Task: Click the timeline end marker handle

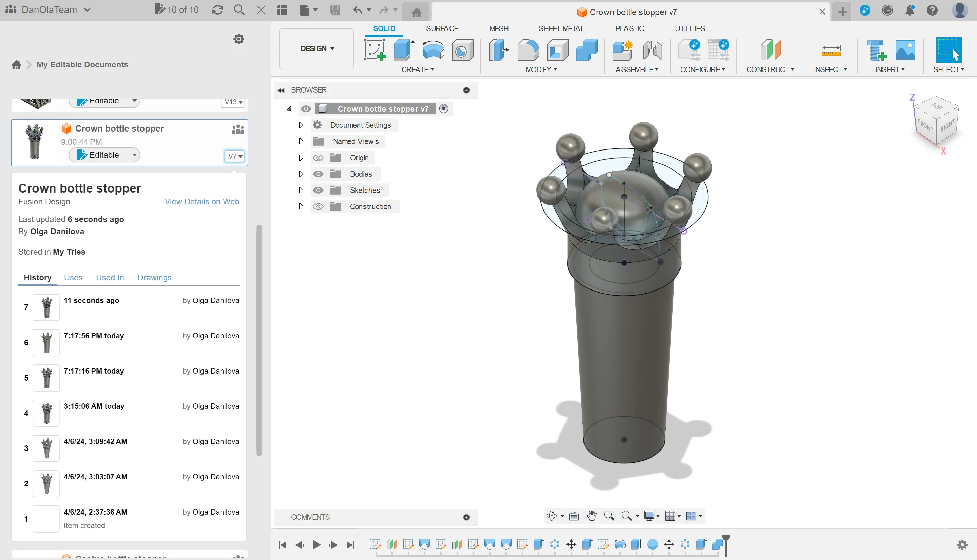Action: [726, 538]
